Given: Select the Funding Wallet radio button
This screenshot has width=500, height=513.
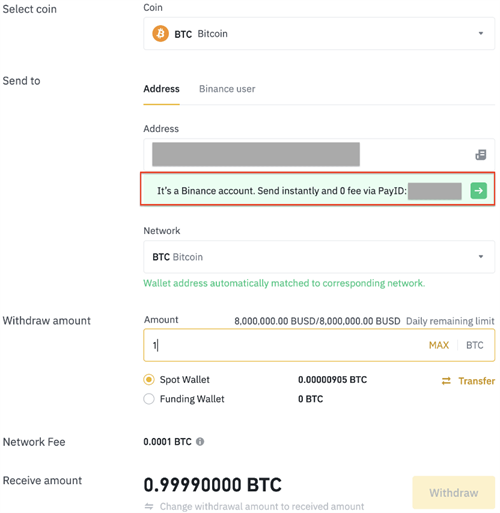Looking at the screenshot, I should pos(149,399).
